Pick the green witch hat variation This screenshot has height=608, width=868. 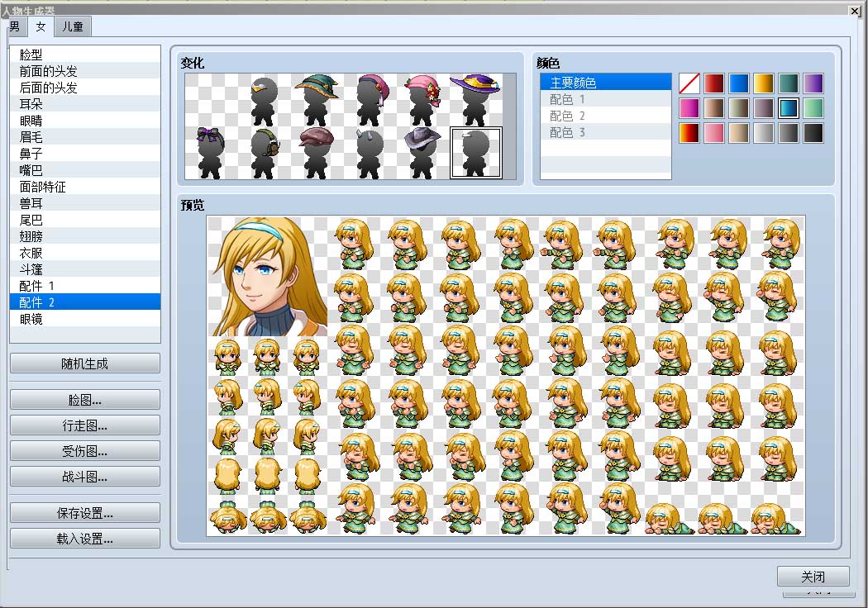(316, 100)
